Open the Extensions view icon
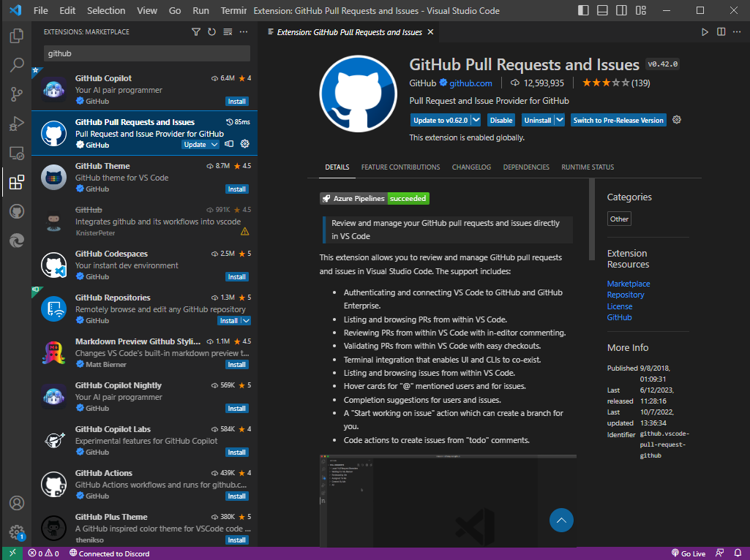This screenshot has height=560, width=750. click(17, 182)
